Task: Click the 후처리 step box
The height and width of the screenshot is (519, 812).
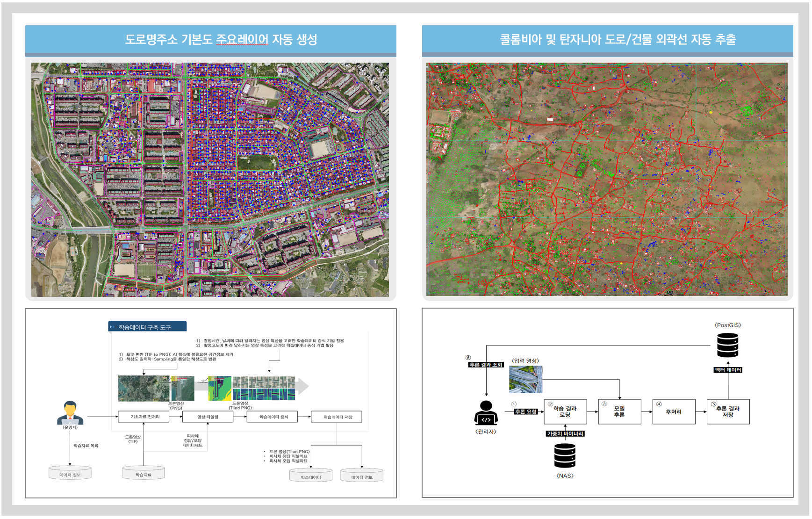Action: pyautogui.click(x=674, y=411)
